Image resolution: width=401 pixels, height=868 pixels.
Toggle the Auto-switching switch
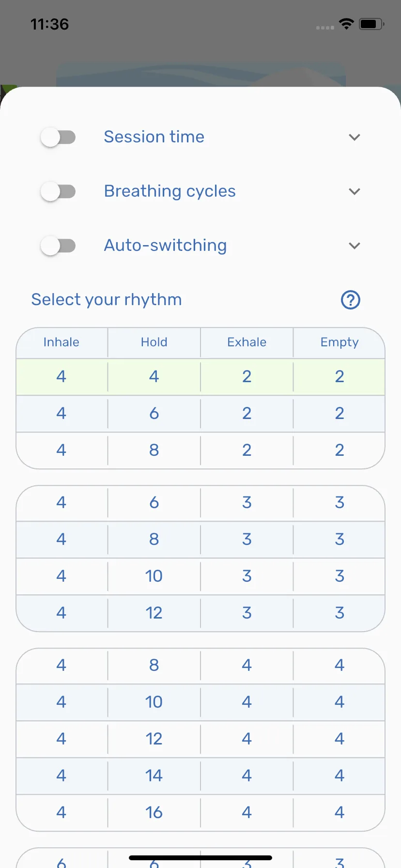point(58,246)
